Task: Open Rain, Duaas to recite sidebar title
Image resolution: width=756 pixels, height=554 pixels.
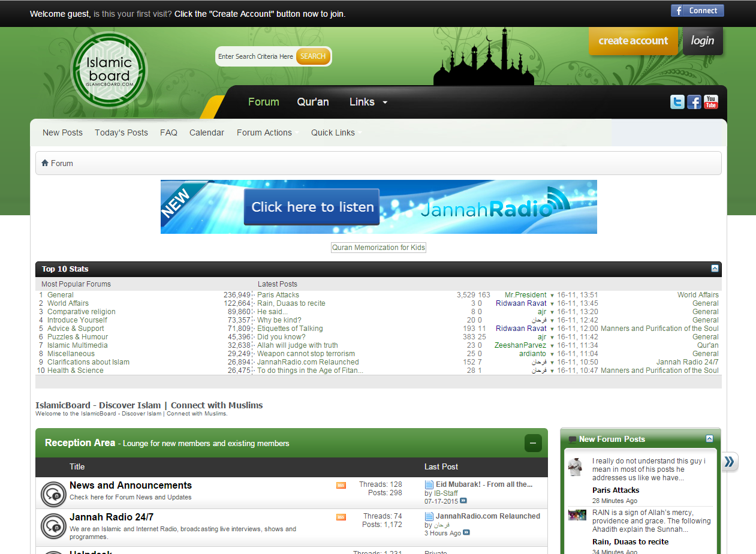Action: 630,542
